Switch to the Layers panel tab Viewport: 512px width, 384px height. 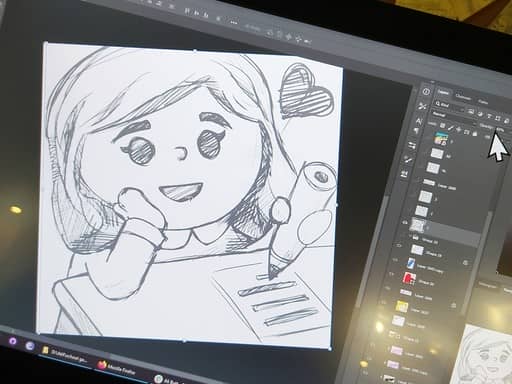click(x=443, y=93)
